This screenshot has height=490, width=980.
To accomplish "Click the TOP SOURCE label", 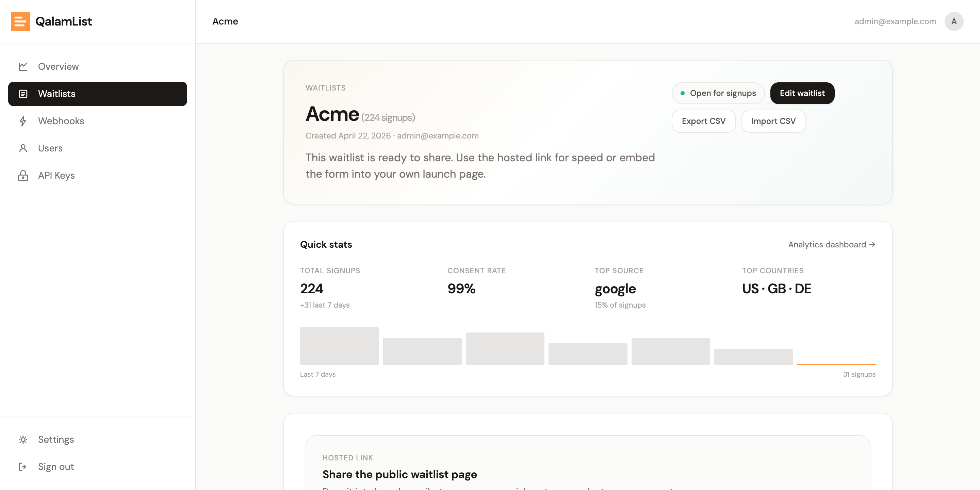I will (619, 271).
